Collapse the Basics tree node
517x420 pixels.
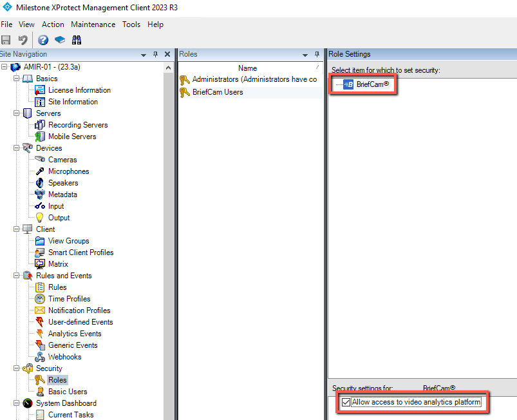pyautogui.click(x=16, y=79)
